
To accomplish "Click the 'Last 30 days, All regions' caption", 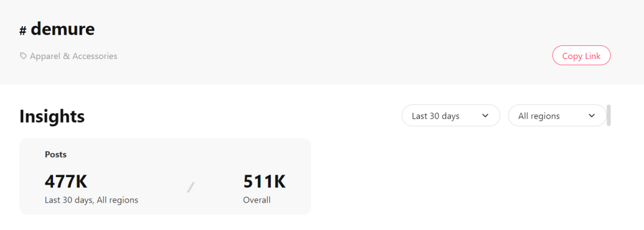I will (x=91, y=200).
